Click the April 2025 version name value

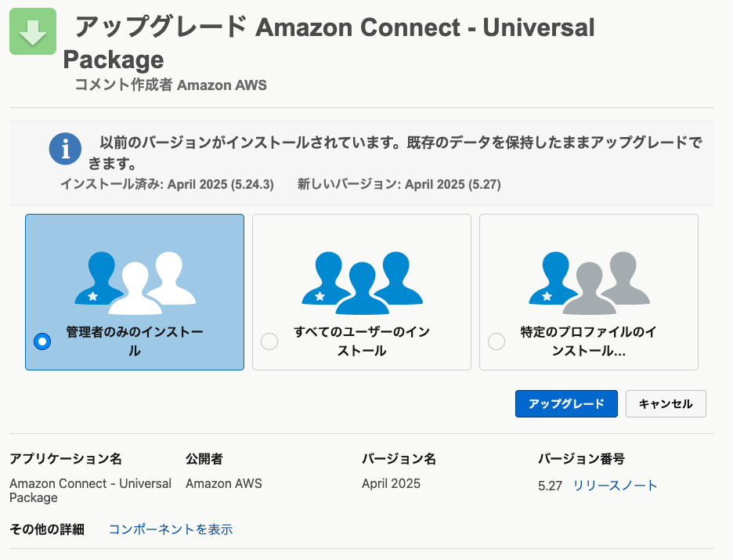tap(391, 483)
